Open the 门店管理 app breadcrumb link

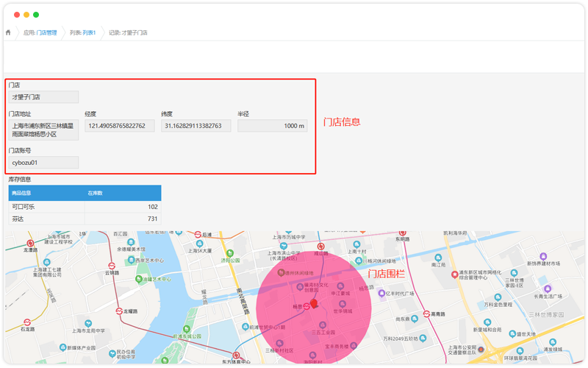46,32
